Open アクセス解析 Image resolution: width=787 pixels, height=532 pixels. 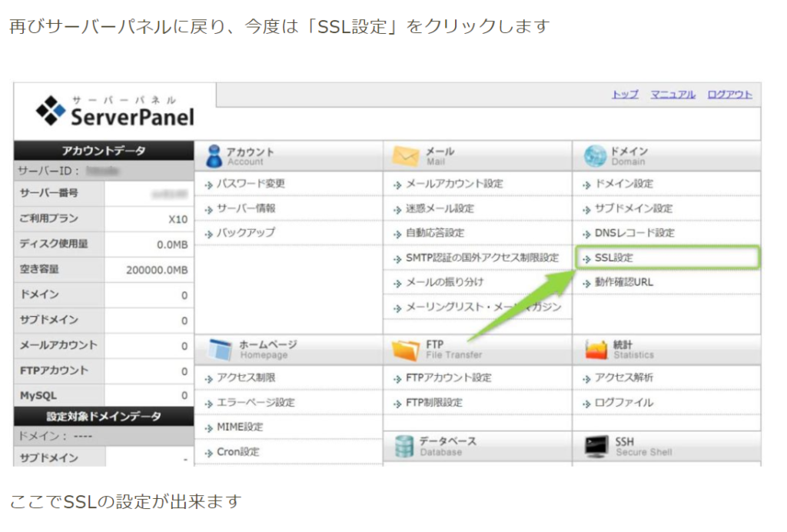coord(624,377)
